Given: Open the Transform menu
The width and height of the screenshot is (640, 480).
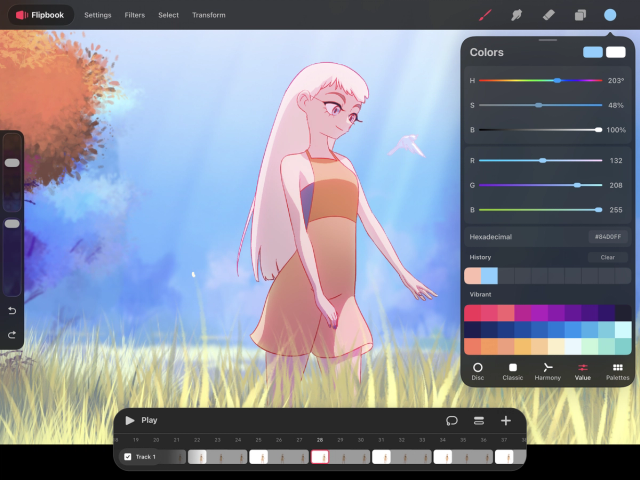Looking at the screenshot, I should (209, 15).
